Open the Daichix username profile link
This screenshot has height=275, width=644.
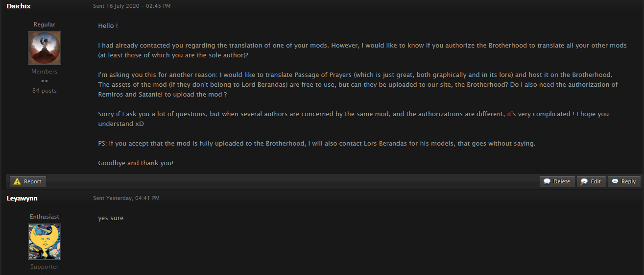click(19, 6)
